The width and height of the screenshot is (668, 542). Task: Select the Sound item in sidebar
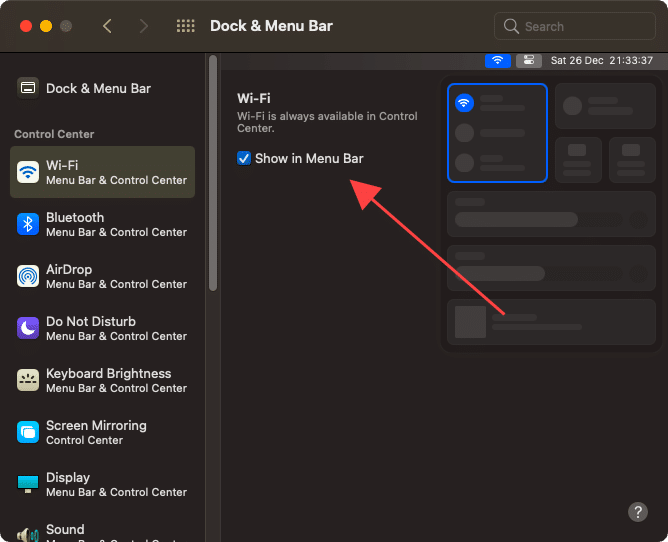click(65, 530)
